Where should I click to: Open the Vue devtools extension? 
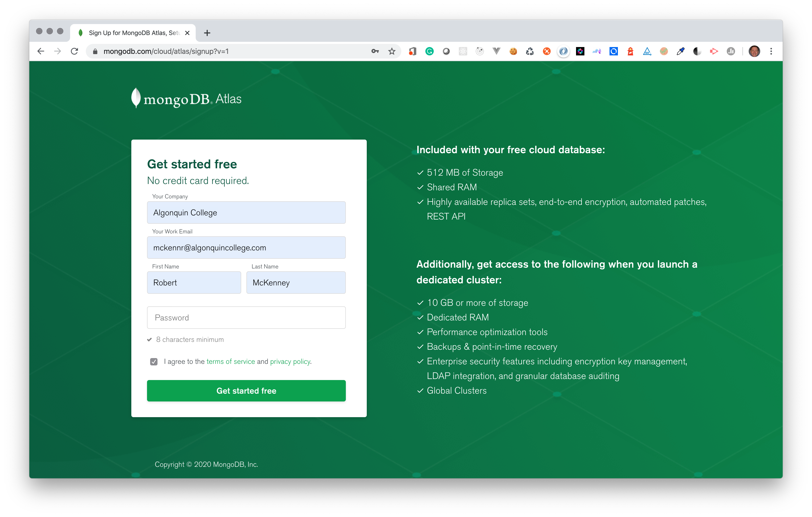(x=496, y=51)
